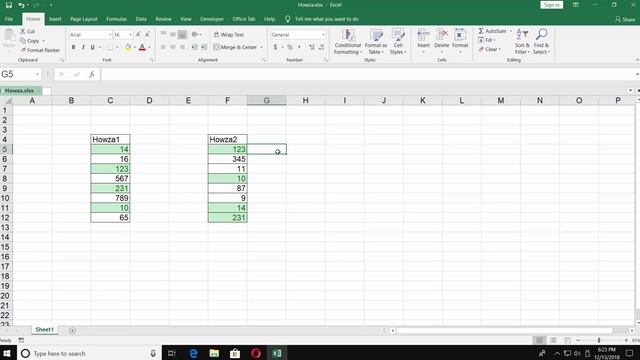Toggle Wrap Text
Viewport: 640px width, 360px height.
coord(229,35)
